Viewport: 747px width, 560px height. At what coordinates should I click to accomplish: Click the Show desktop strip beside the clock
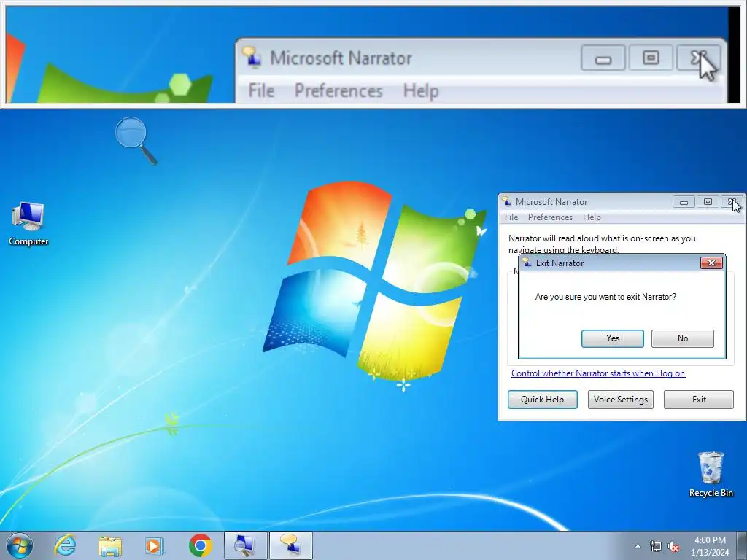tap(742, 545)
